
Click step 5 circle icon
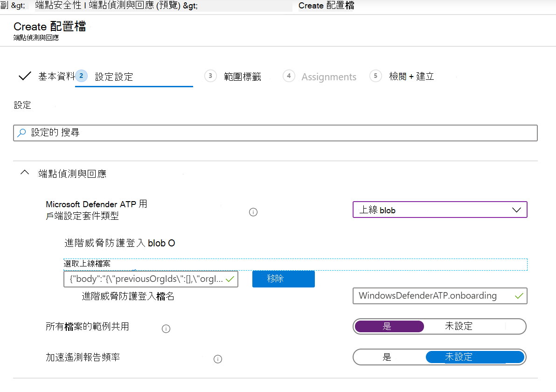click(x=375, y=76)
